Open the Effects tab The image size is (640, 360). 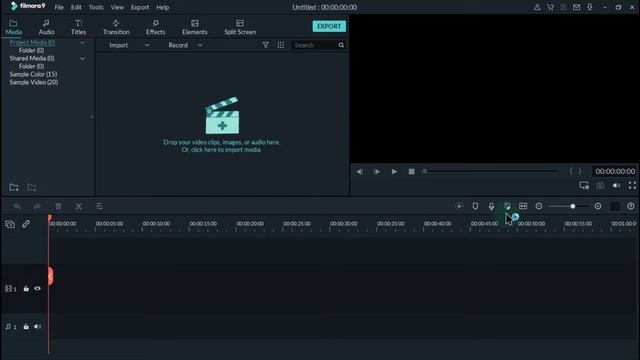coord(156,27)
